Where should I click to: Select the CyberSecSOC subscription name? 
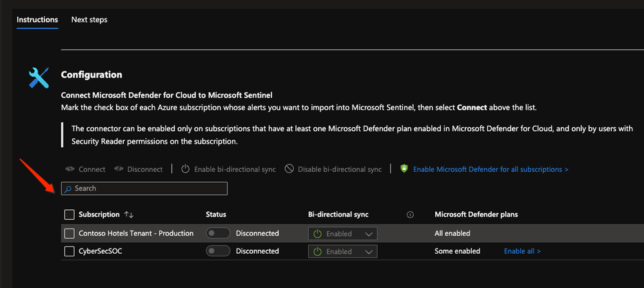point(100,251)
